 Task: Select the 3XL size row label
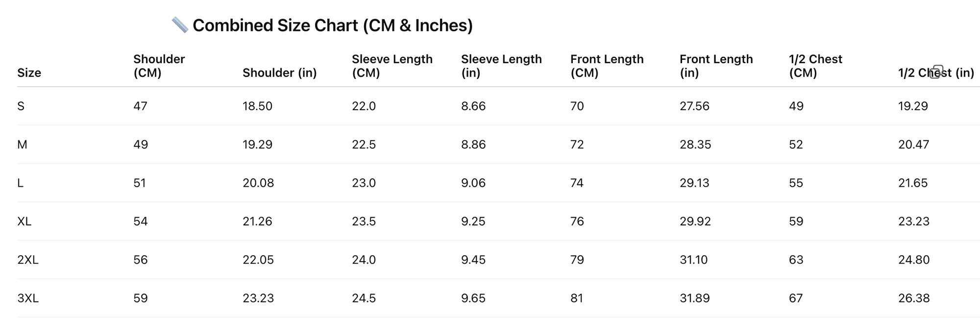pos(27,298)
